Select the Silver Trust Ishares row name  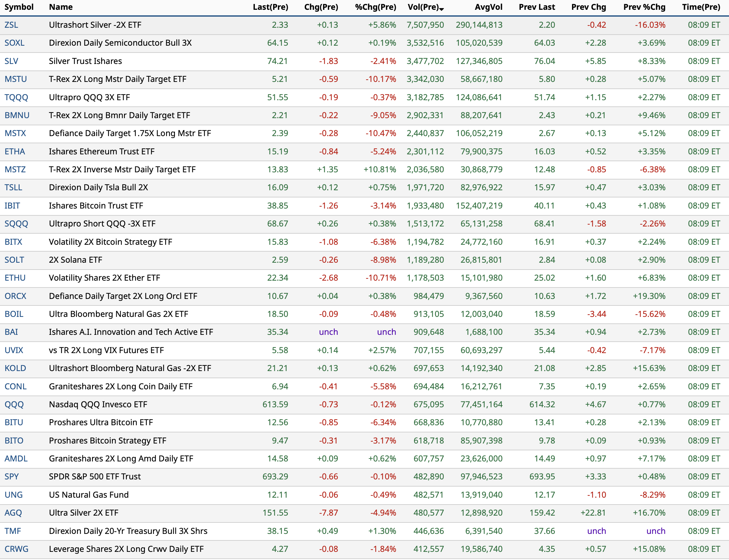pos(85,61)
